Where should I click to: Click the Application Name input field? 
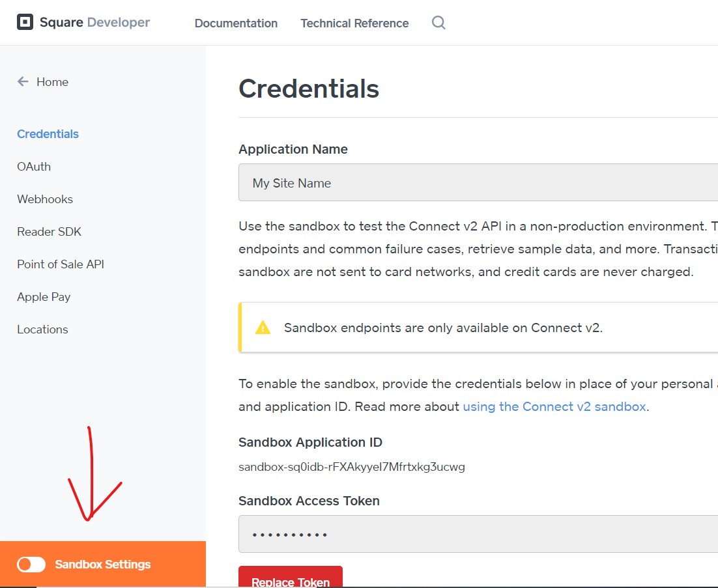tap(478, 182)
